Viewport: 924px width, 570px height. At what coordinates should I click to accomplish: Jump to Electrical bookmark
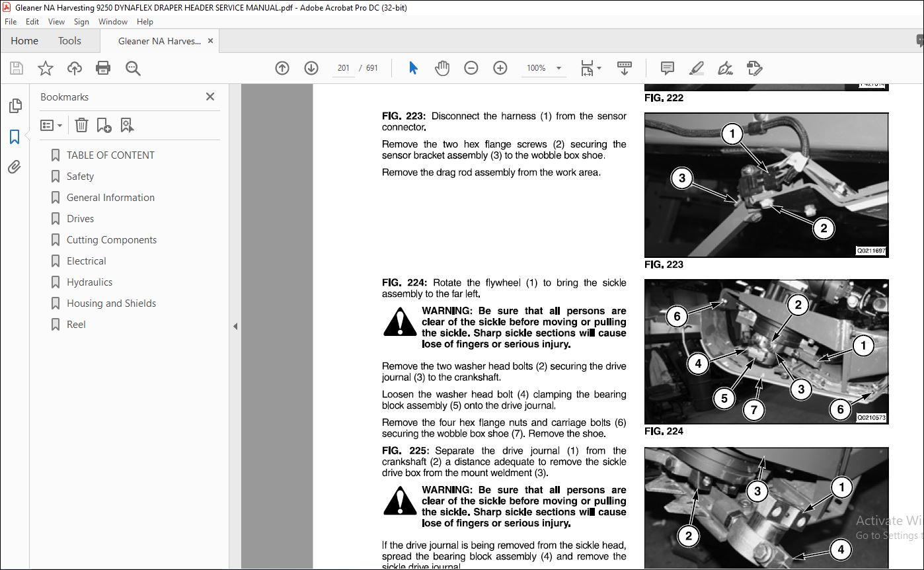[x=86, y=261]
